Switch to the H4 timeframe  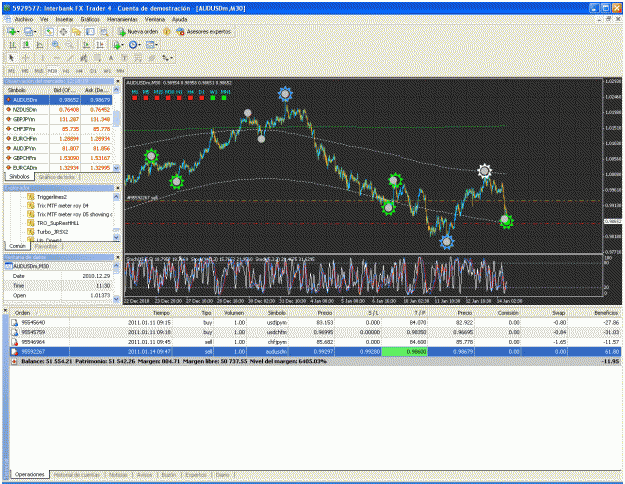point(79,71)
